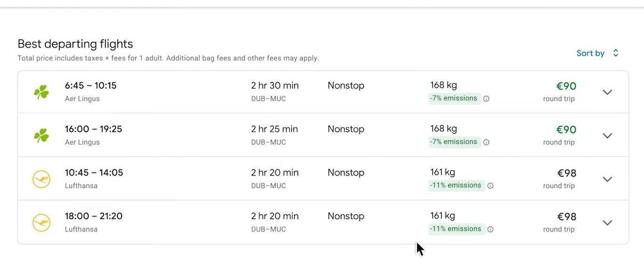The width and height of the screenshot is (644, 258).
Task: Click the -7% emissions badge on the first flight
Action: pyautogui.click(x=454, y=98)
